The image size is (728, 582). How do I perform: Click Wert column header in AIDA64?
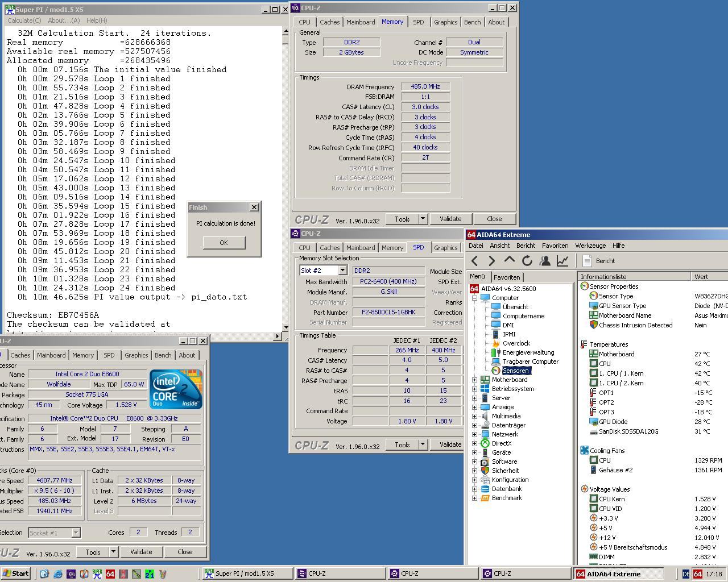tap(709, 277)
